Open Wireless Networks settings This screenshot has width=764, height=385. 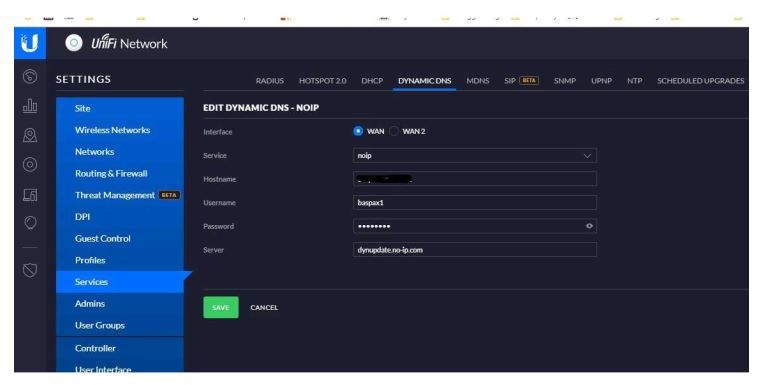[120, 130]
